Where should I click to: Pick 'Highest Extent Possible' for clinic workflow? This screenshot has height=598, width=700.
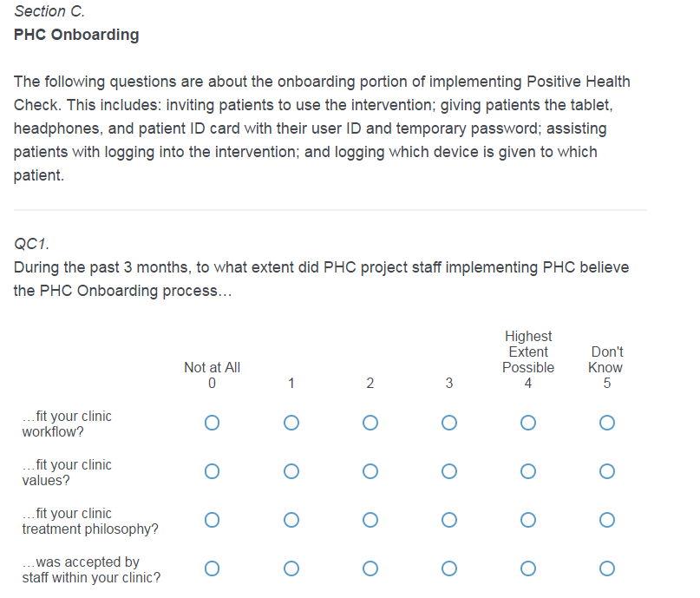527,424
